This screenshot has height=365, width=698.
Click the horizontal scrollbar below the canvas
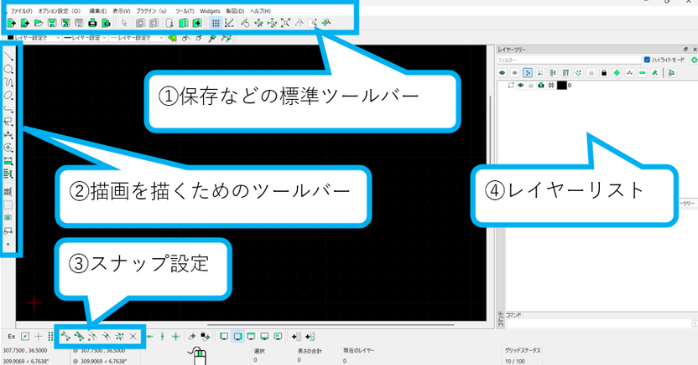[x=331, y=324]
